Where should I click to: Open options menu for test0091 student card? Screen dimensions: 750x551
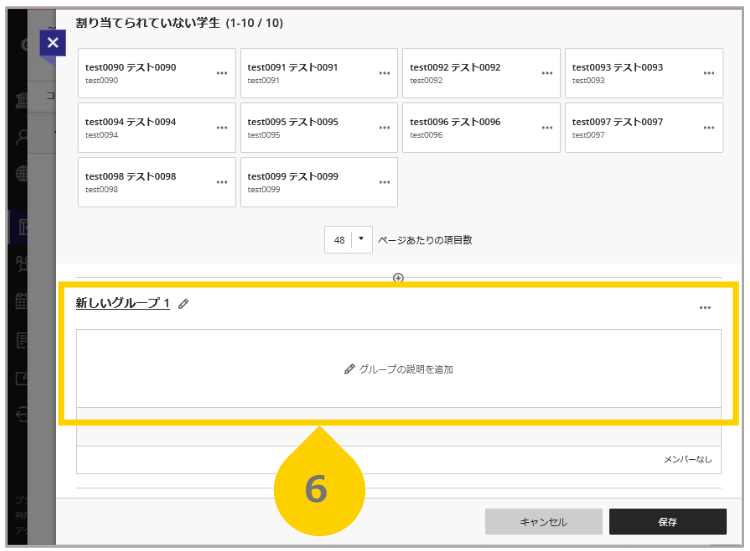(385, 73)
